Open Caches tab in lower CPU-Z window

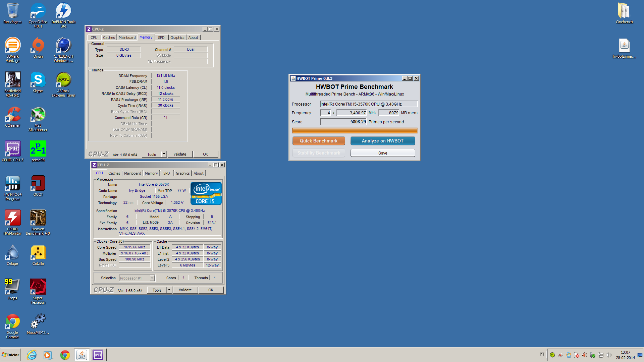114,173
